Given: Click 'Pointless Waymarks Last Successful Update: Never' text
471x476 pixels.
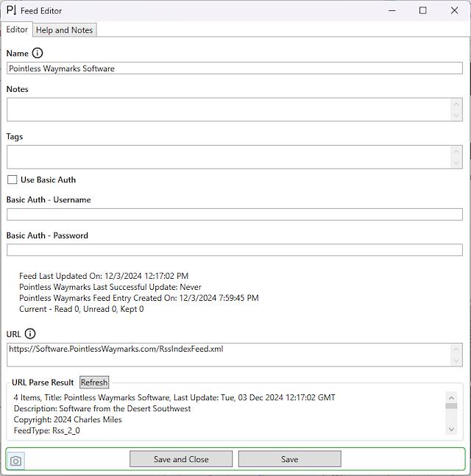Looking at the screenshot, I should pyautogui.click(x=110, y=287).
